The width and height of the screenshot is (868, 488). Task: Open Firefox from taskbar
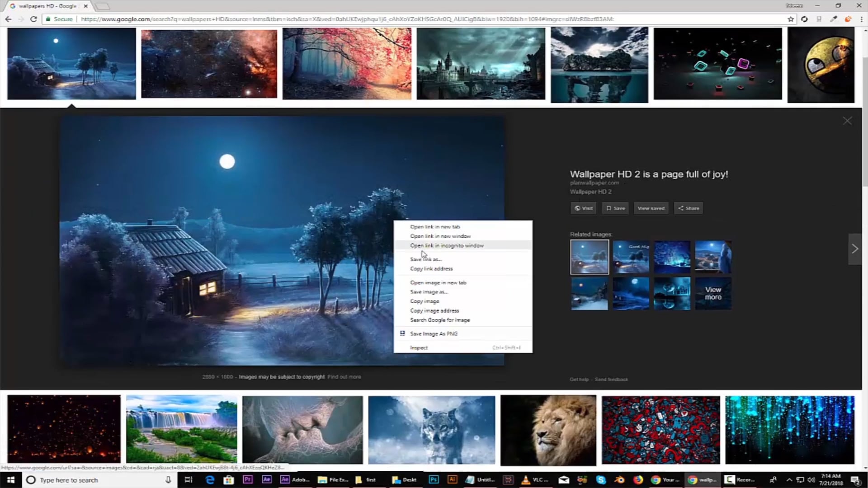pyautogui.click(x=638, y=480)
